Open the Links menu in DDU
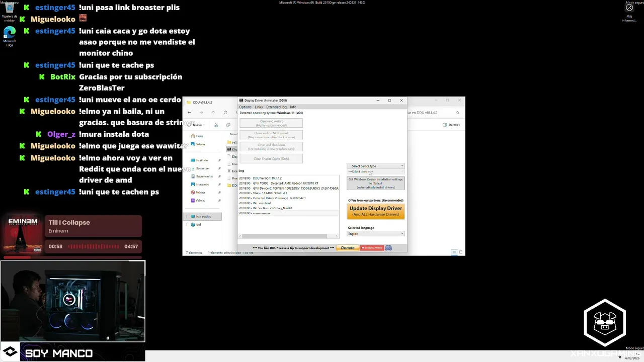This screenshot has width=644, height=362. click(x=259, y=107)
